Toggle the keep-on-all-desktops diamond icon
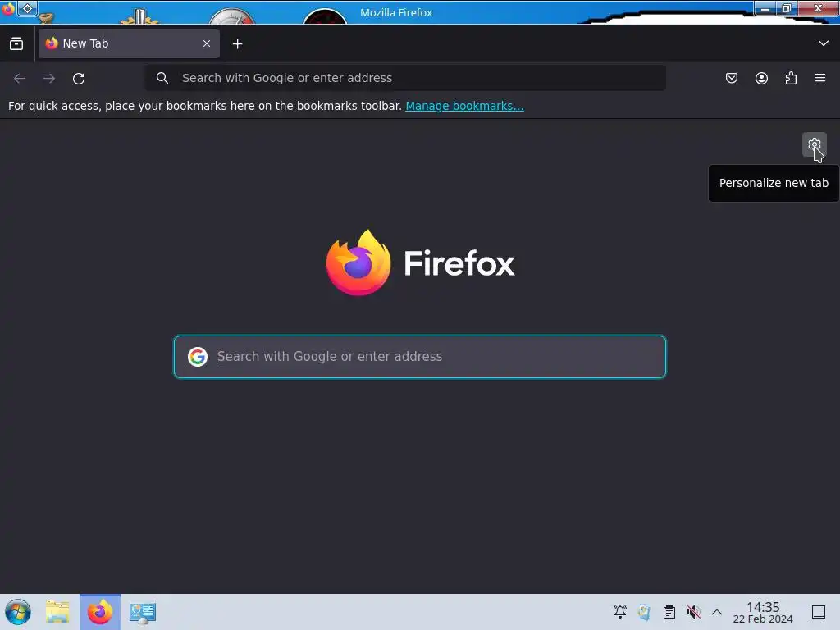This screenshot has height=630, width=840. [27, 8]
